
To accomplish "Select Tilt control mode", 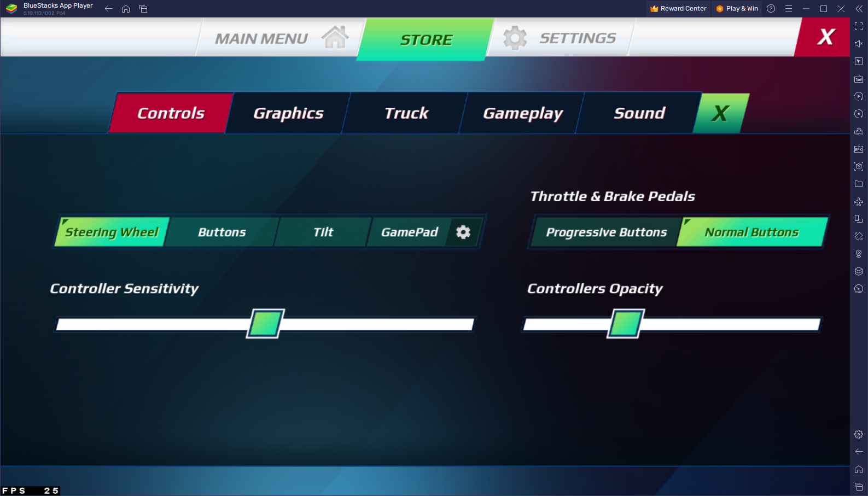I will tap(323, 232).
